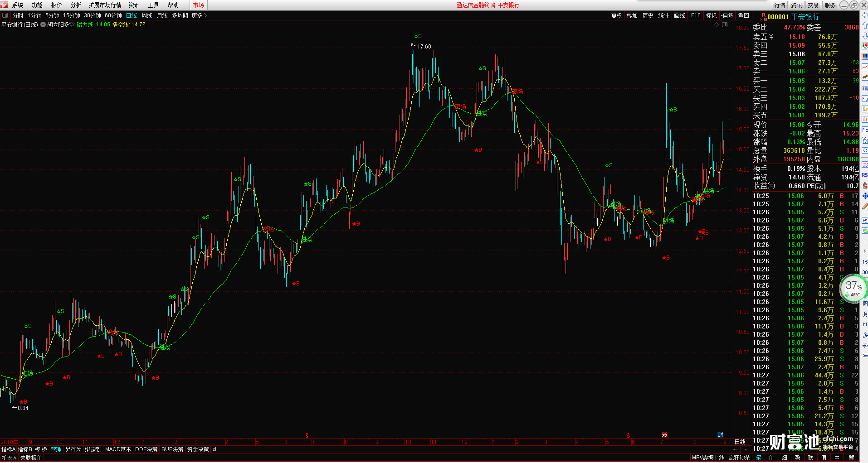Click the blue 财 marker on the timeline

click(720, 435)
